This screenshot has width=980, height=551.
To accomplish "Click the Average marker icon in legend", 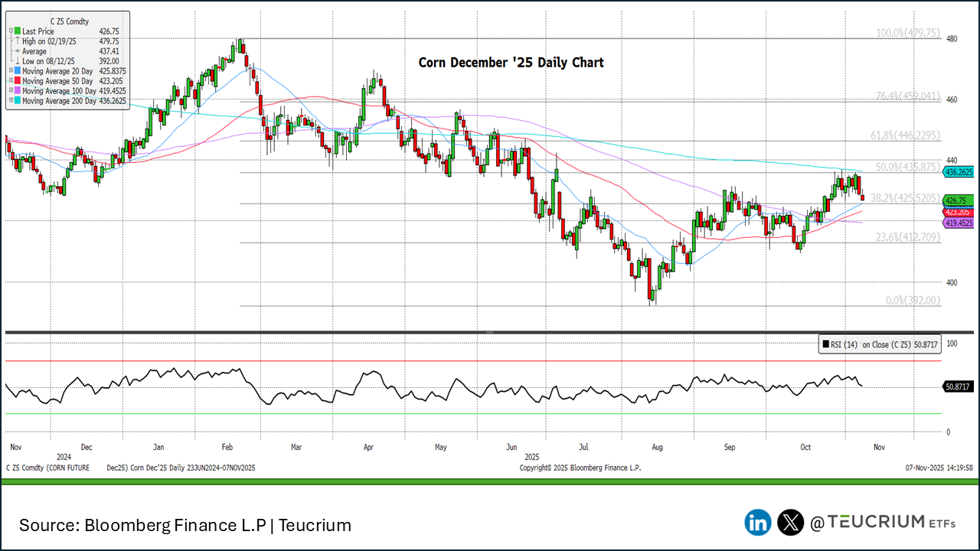I will [17, 51].
